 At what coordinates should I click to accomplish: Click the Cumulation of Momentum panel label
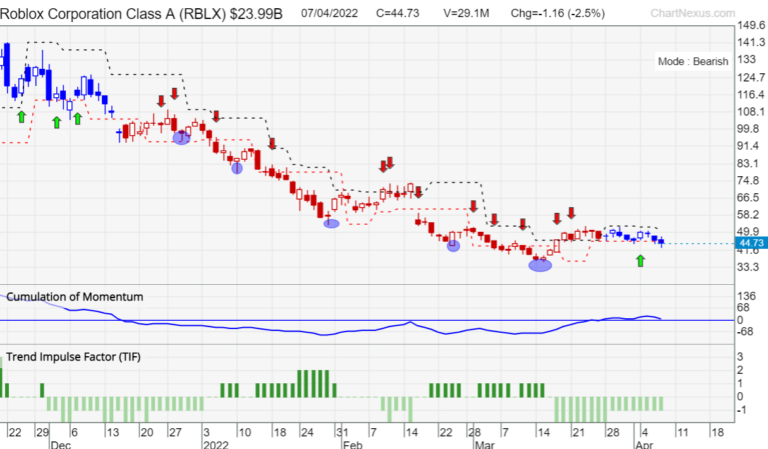pos(74,297)
